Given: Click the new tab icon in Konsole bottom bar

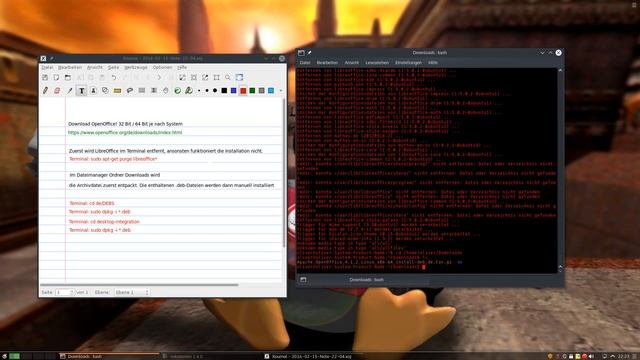Looking at the screenshot, I should (x=303, y=280).
